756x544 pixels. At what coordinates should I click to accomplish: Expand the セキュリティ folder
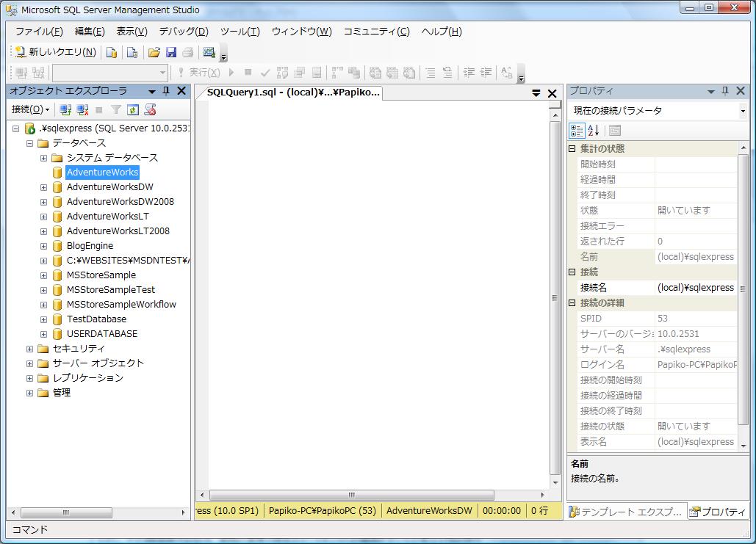point(29,349)
